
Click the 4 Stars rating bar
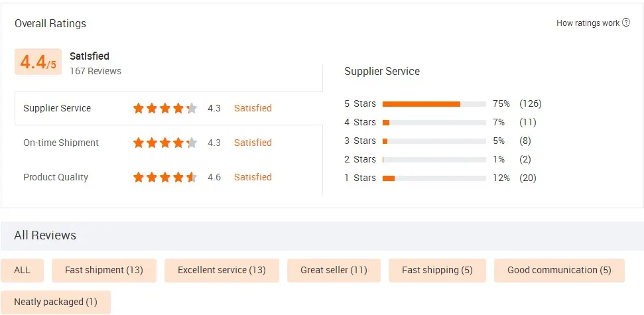click(434, 122)
